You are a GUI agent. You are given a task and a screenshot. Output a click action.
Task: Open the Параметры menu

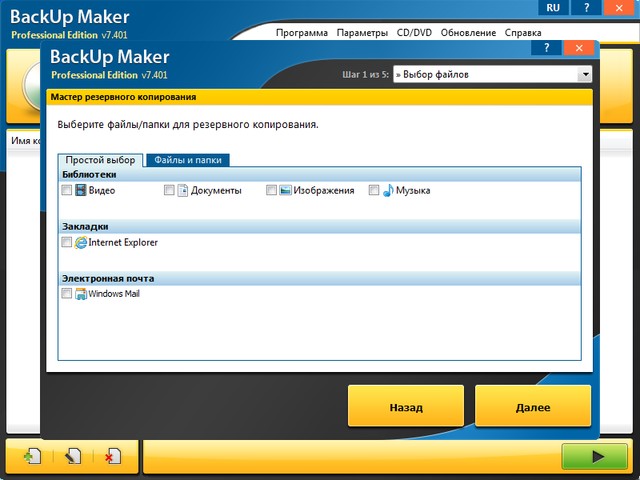point(362,32)
